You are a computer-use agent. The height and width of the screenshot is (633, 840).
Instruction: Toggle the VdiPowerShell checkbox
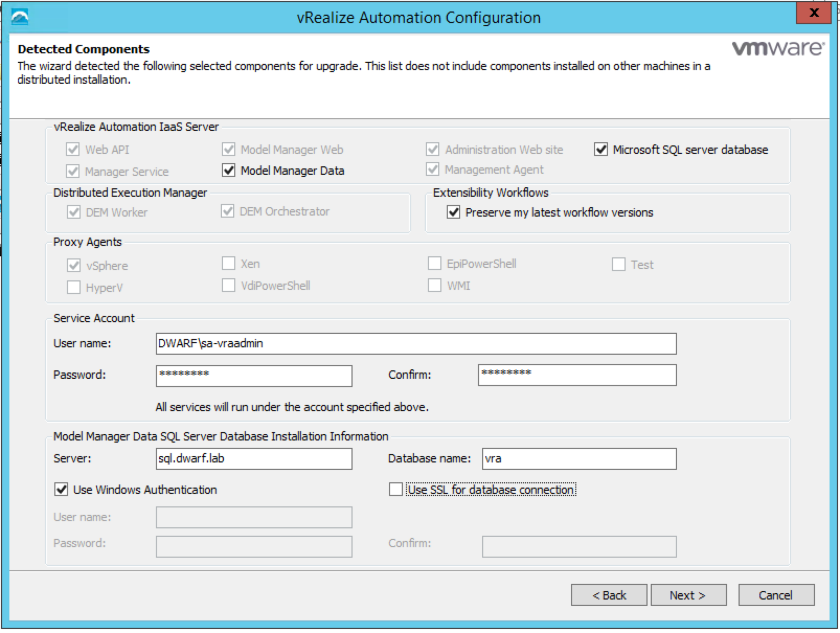[x=229, y=285]
